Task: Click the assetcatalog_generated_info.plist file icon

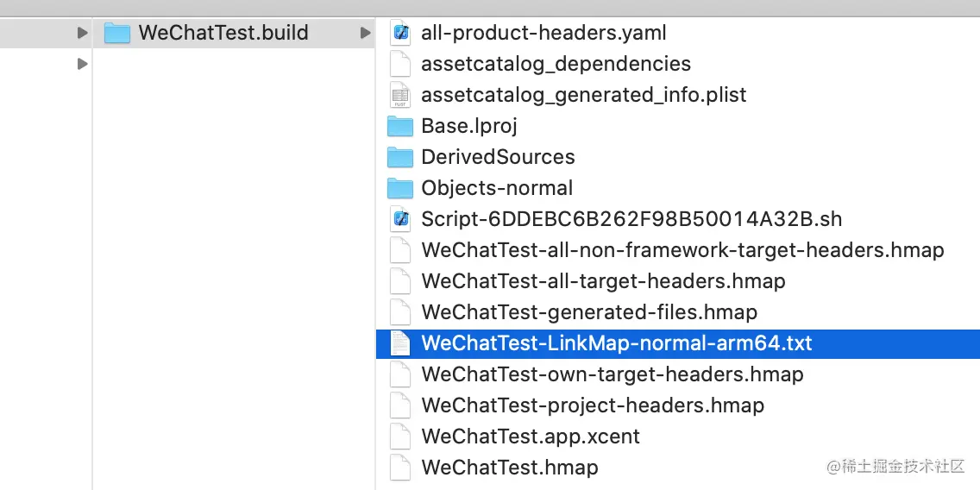Action: point(400,95)
